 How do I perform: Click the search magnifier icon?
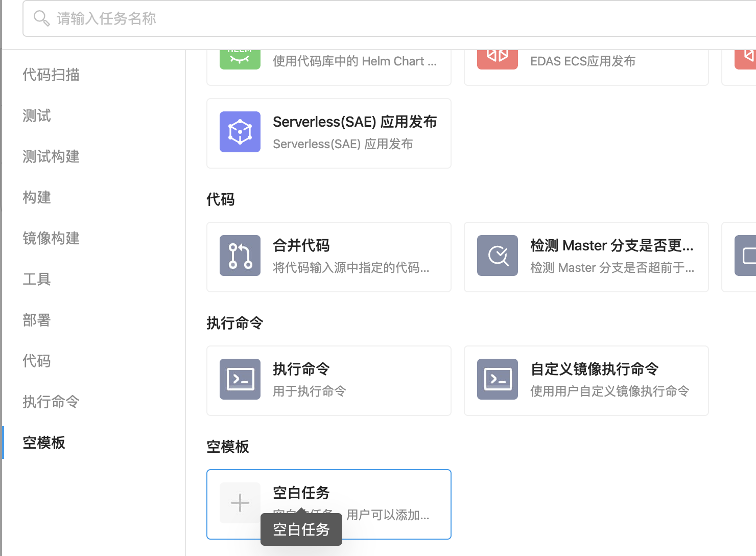[41, 18]
